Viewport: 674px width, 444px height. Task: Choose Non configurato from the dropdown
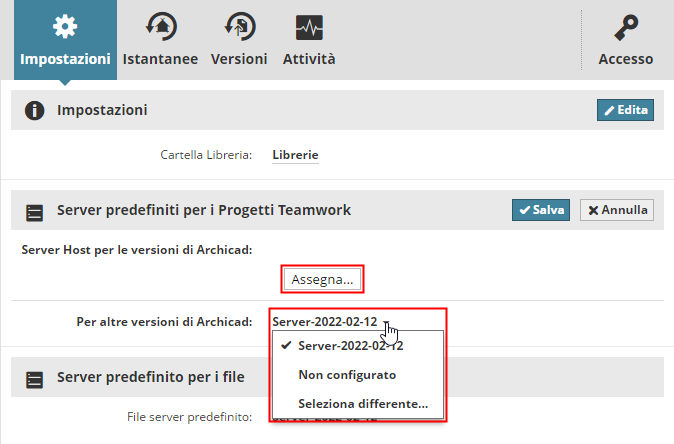click(x=347, y=375)
